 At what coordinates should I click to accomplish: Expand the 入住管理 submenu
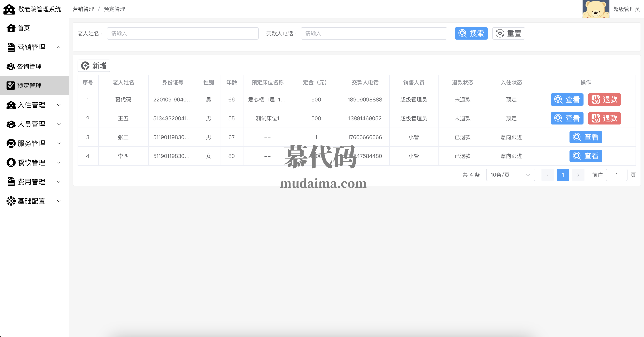pyautogui.click(x=59, y=105)
